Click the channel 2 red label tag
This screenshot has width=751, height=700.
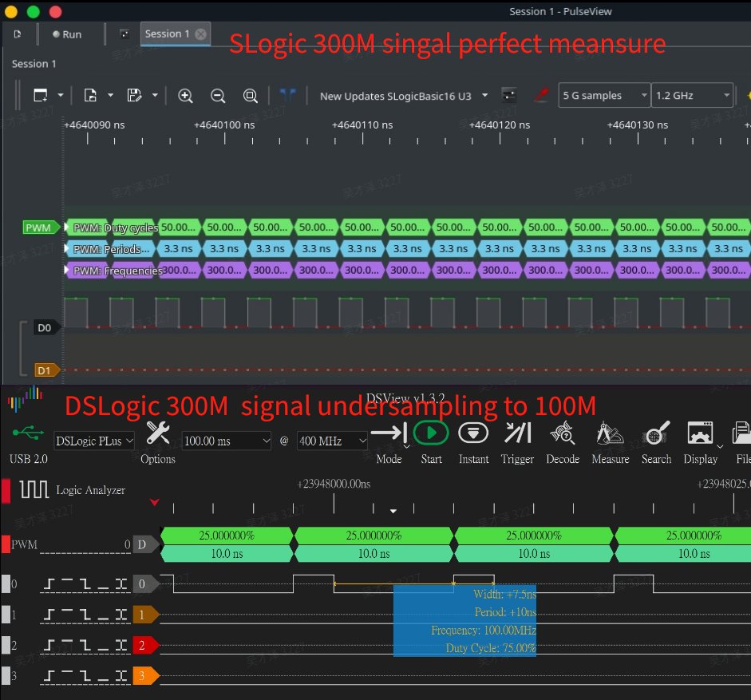145,646
